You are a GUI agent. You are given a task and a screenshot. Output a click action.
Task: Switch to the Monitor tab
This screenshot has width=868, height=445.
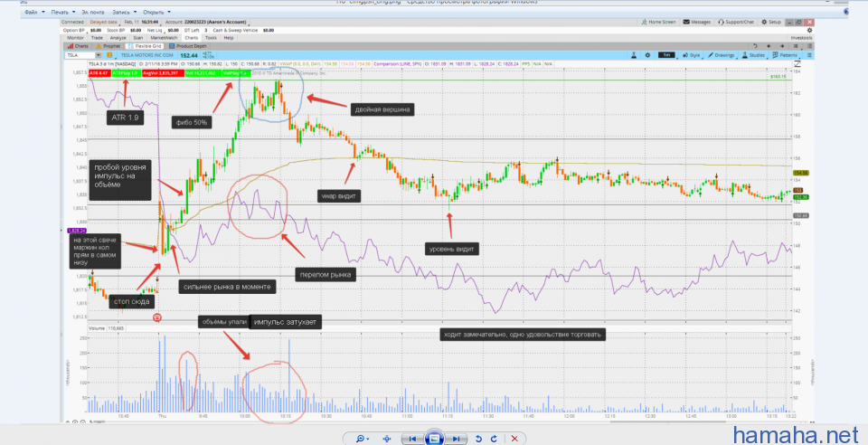(x=75, y=38)
